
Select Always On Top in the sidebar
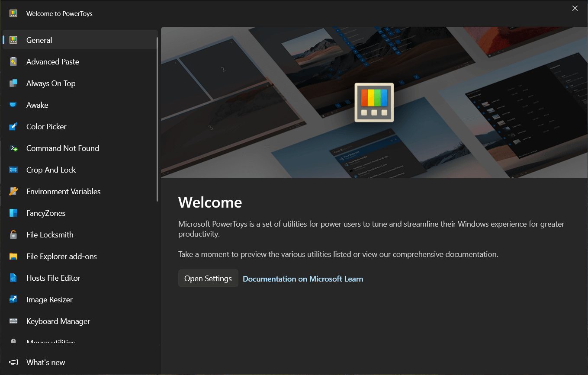pyautogui.click(x=51, y=83)
